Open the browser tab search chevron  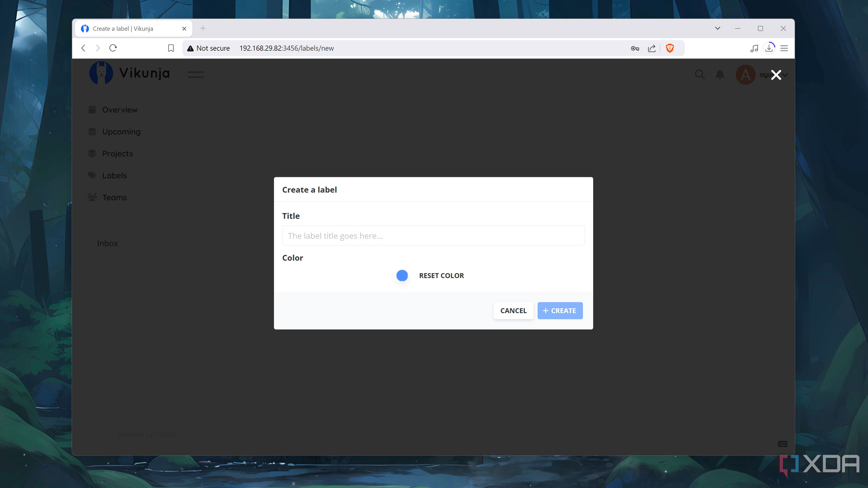click(717, 28)
